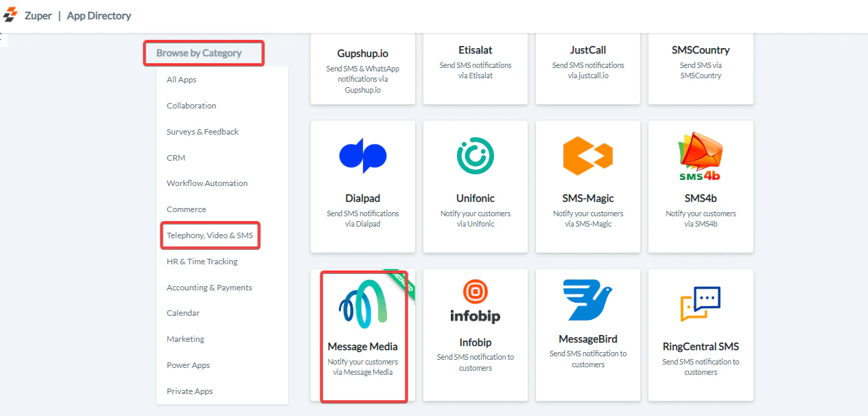Open the Gupshup.io app title
Viewport: 868px width, 416px height.
[x=363, y=54]
